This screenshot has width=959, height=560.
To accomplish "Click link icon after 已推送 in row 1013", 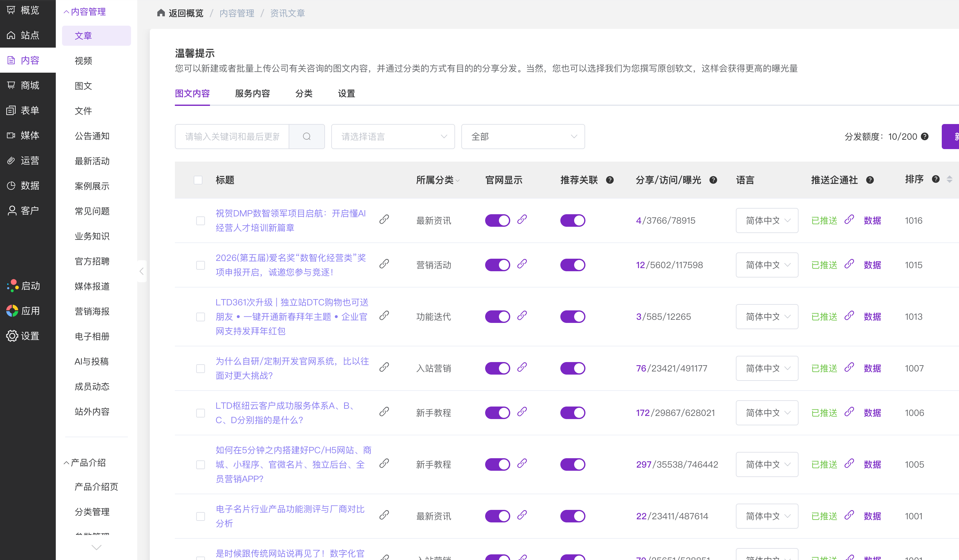I will point(849,316).
